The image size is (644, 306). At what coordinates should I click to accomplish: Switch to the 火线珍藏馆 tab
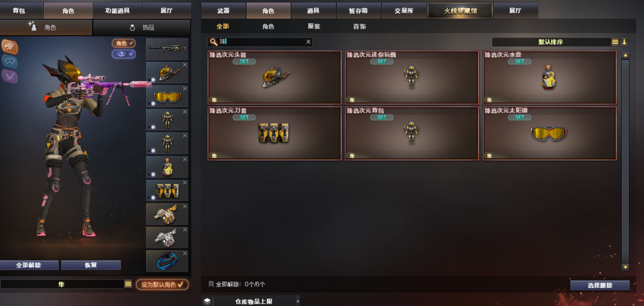click(x=460, y=11)
